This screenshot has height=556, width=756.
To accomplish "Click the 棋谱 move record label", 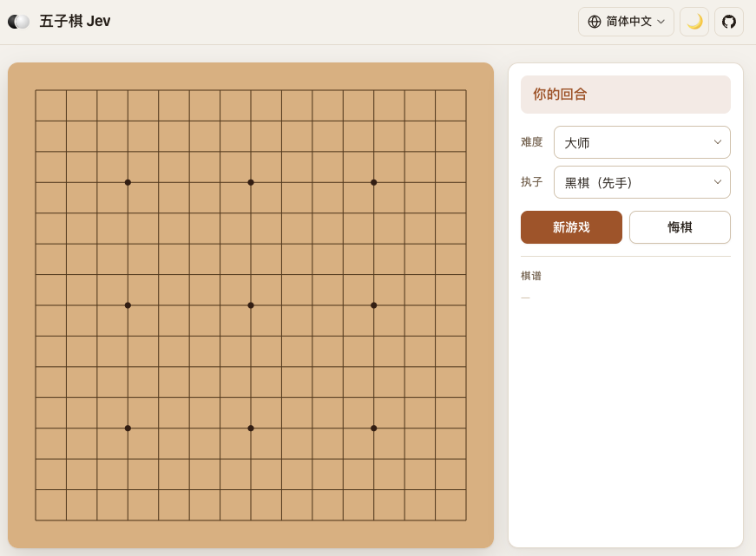I will tap(531, 276).
